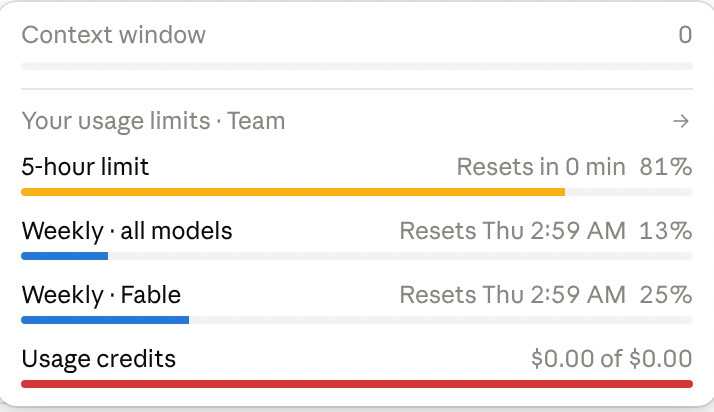The height and width of the screenshot is (412, 714).
Task: Click the $0.00 of $0.00 amount
Action: coord(612,359)
